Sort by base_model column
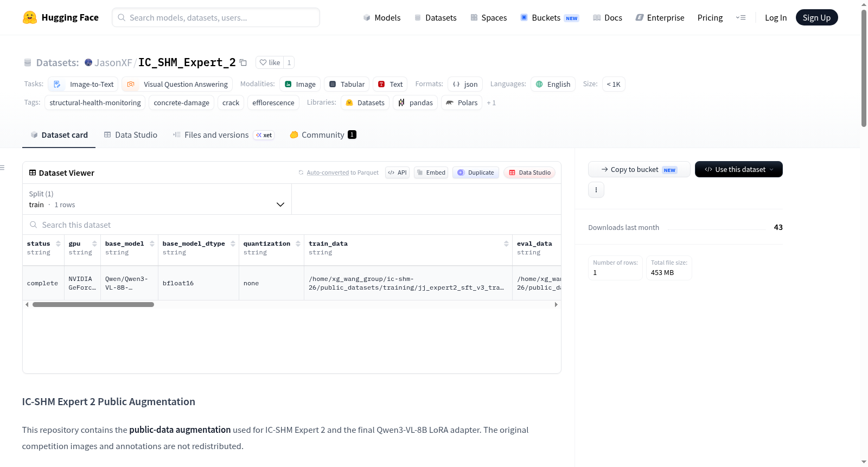The width and height of the screenshot is (868, 467). 152,244
